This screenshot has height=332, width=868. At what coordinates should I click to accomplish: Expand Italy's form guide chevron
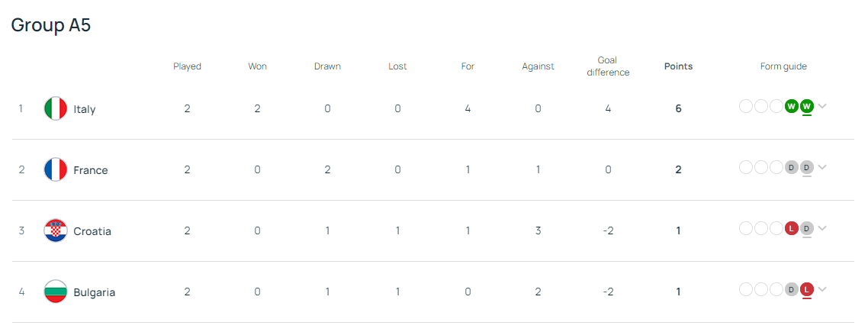coord(822,106)
